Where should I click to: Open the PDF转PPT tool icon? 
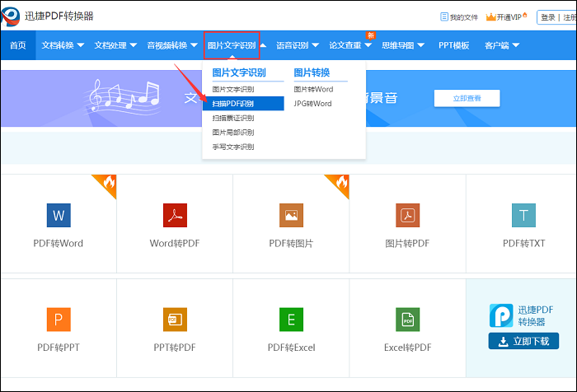tap(59, 320)
